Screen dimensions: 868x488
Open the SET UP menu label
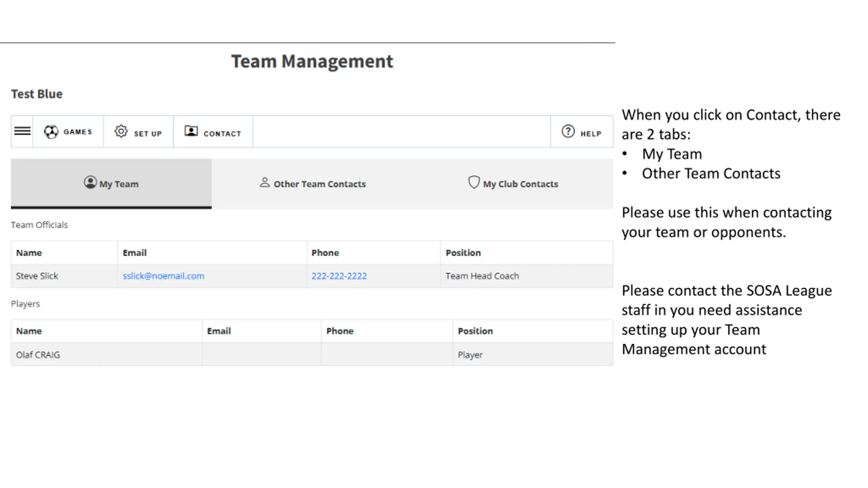(148, 134)
